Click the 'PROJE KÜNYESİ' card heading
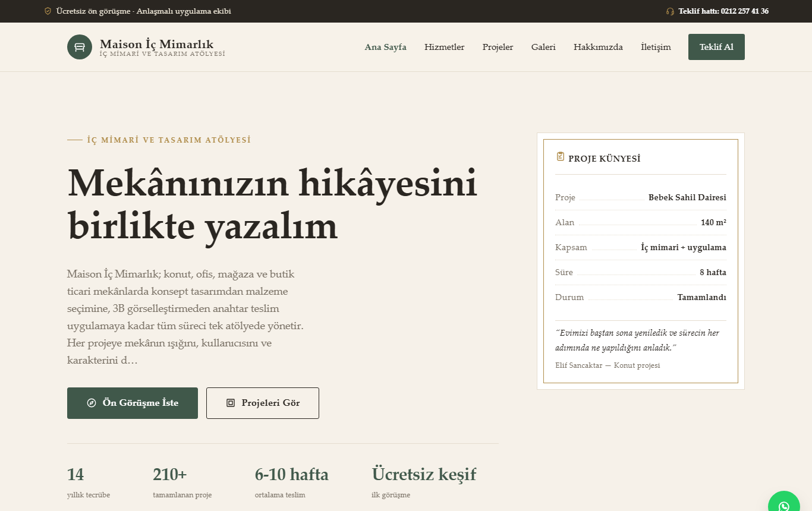The height and width of the screenshot is (511, 812). click(x=605, y=159)
